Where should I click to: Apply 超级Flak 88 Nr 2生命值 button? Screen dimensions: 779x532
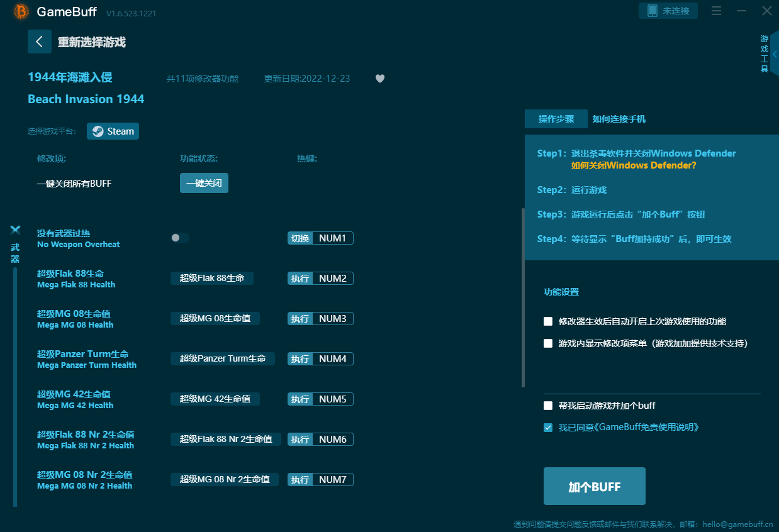click(226, 439)
